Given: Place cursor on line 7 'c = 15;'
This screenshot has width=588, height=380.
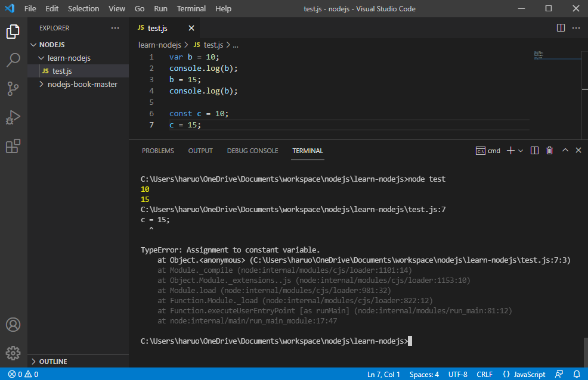Looking at the screenshot, I should 185,124.
